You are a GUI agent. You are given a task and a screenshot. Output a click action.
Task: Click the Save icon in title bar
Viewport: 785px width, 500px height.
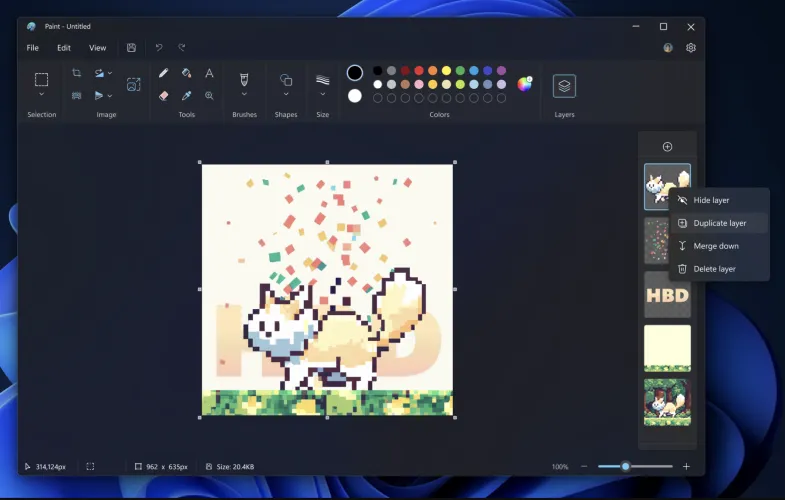pyautogui.click(x=131, y=48)
